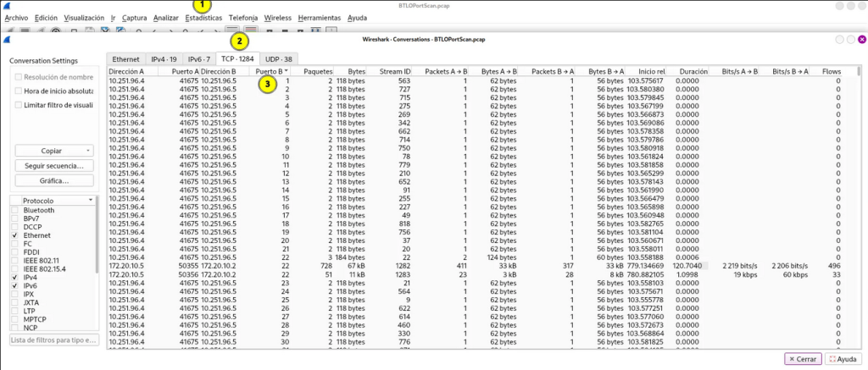Viewport: 868px width, 370px height.
Task: Click the Protocolo header sort arrow
Action: [x=87, y=201]
